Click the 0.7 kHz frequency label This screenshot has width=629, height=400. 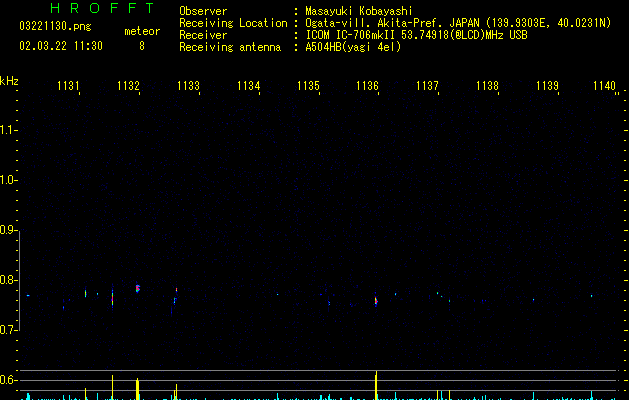pyautogui.click(x=8, y=330)
